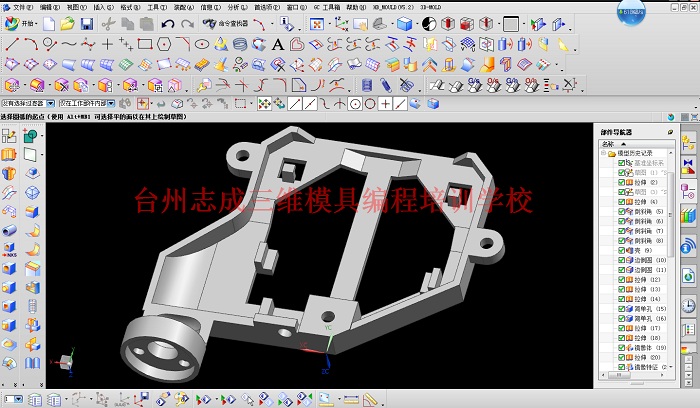The width and height of the screenshot is (700, 408).
Task: Toggle the intersection snap crosshair
Action: 340,104
